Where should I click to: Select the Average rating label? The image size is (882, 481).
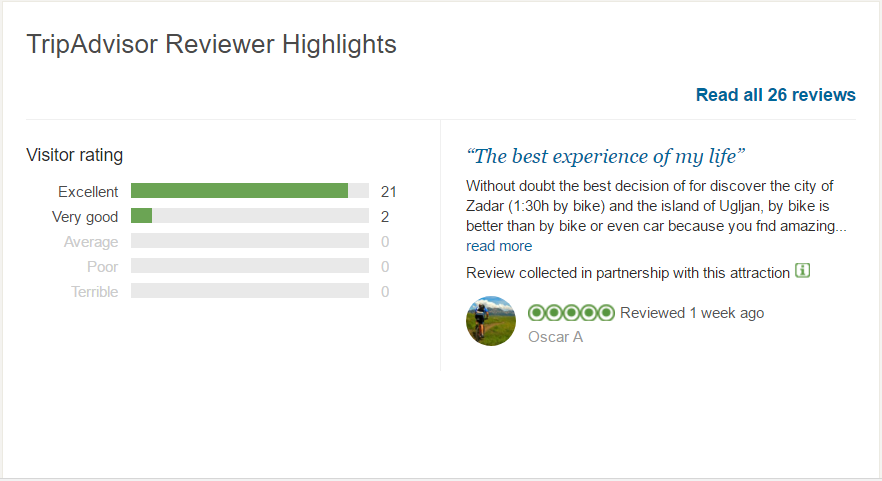coord(91,242)
